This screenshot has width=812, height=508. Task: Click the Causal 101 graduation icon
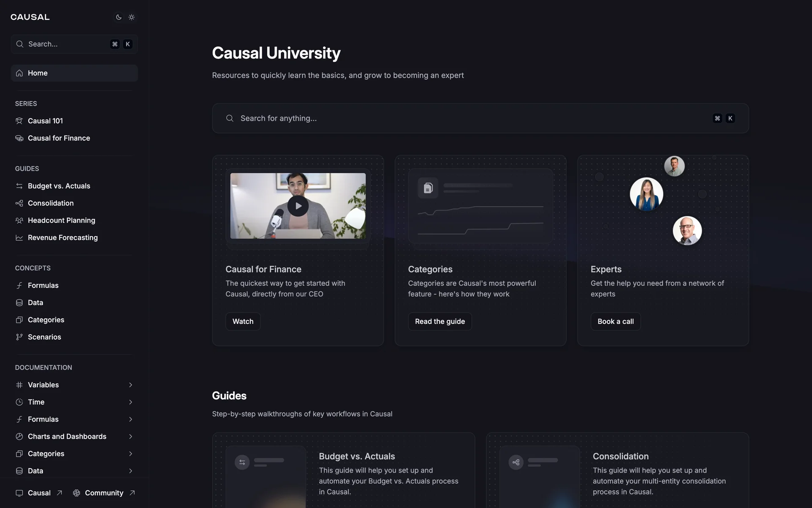coord(19,121)
